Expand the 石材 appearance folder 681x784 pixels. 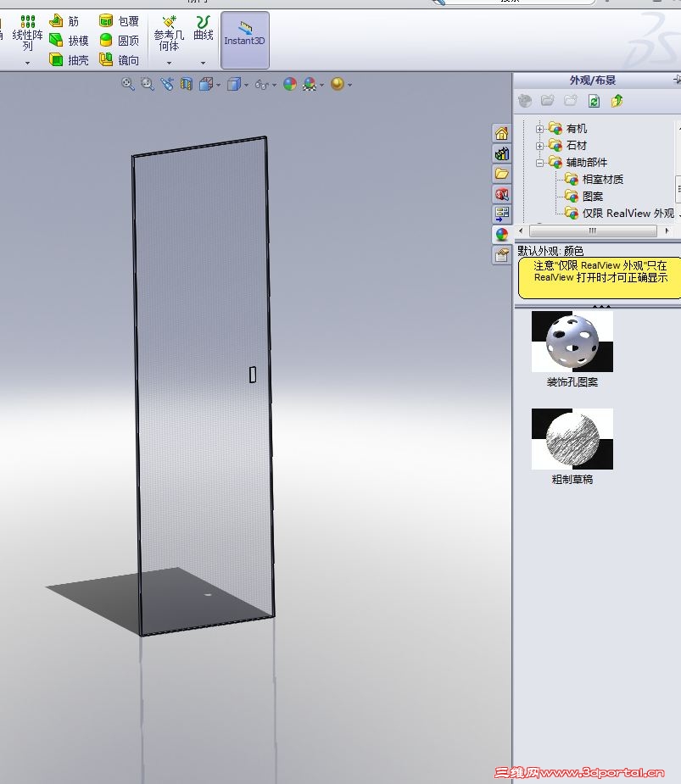(x=539, y=146)
